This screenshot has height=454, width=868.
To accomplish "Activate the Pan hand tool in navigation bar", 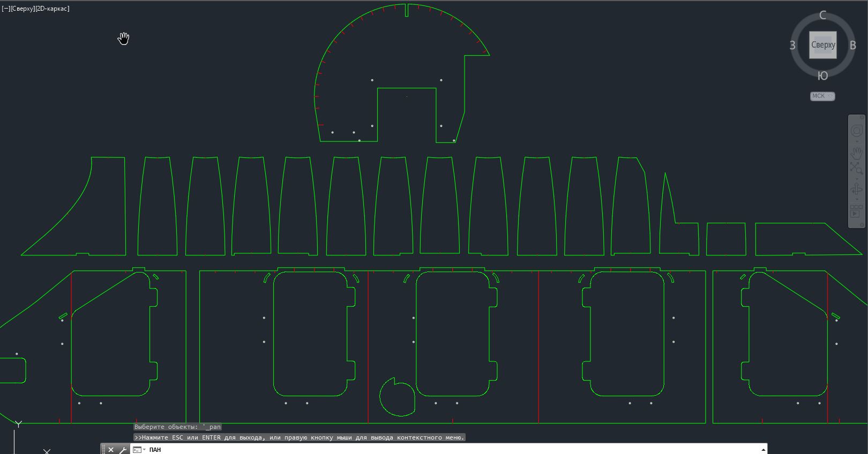I will 856,152.
